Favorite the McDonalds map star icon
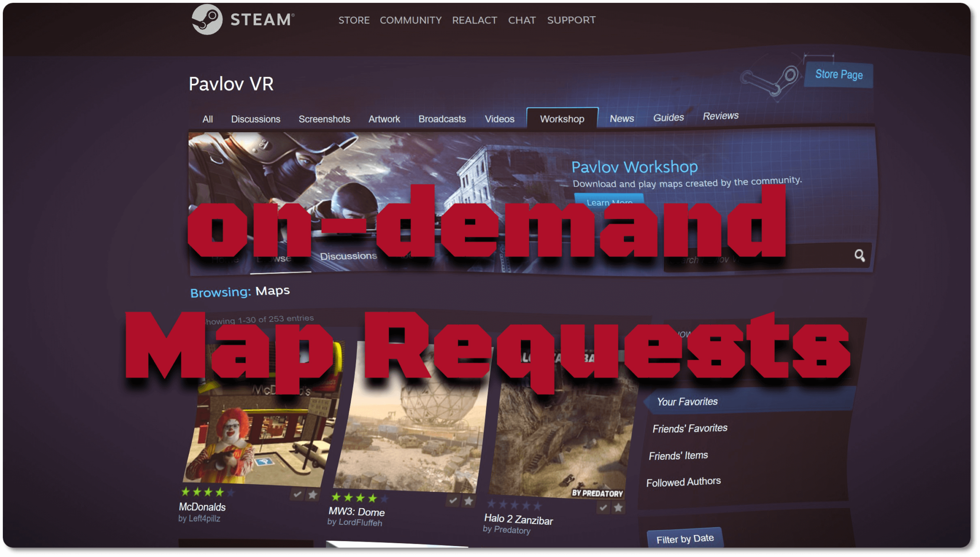 point(312,495)
